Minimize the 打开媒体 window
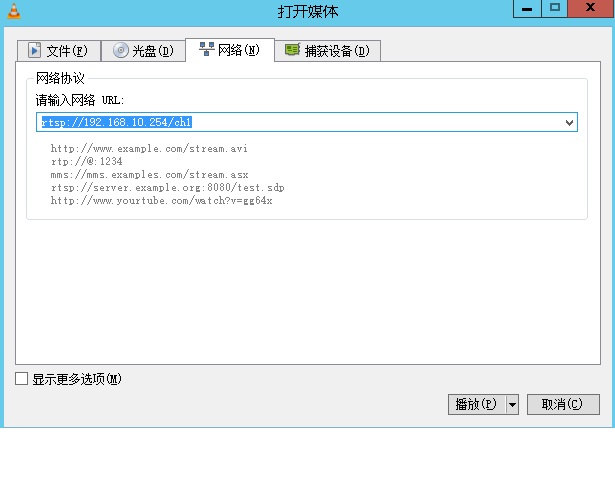615x480 pixels. pyautogui.click(x=527, y=9)
